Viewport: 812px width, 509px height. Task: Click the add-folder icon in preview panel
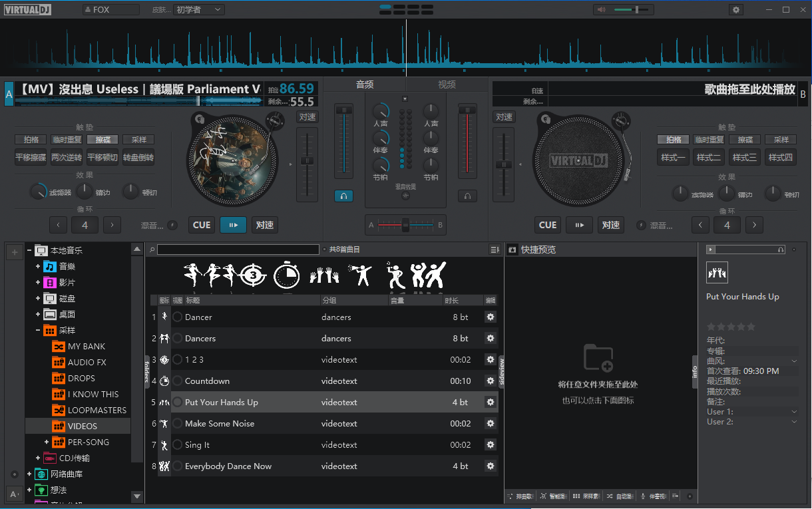coord(598,358)
